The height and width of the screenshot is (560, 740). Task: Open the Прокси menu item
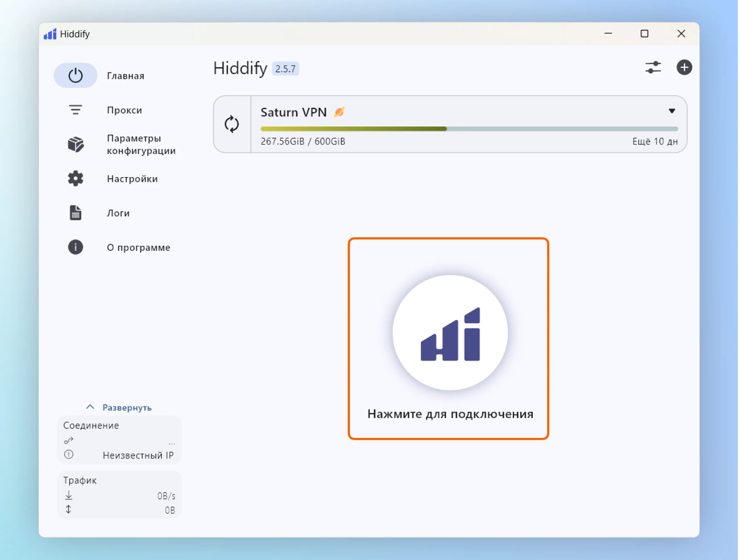coord(124,110)
